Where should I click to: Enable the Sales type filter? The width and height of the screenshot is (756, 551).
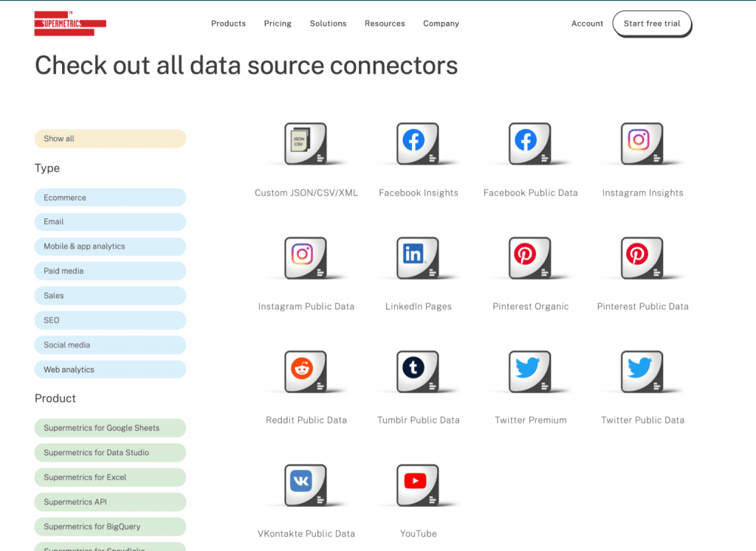[111, 296]
